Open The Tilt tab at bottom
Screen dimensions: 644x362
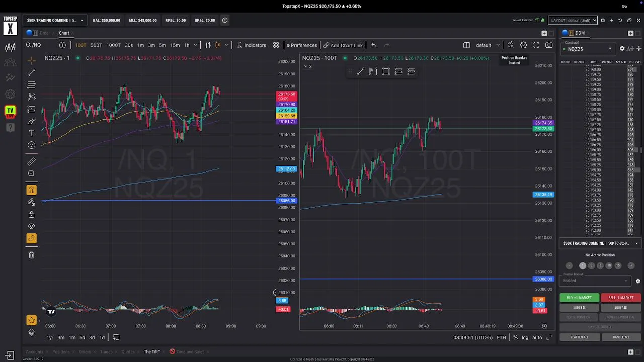[x=151, y=352]
